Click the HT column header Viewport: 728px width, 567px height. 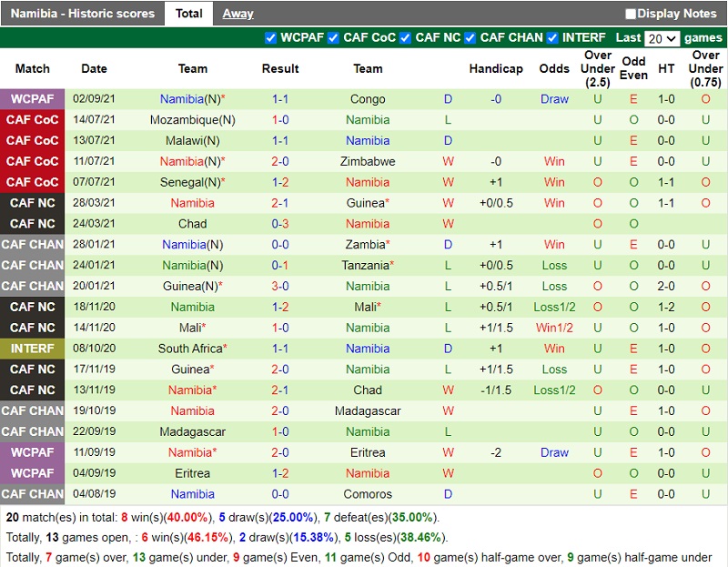point(666,69)
